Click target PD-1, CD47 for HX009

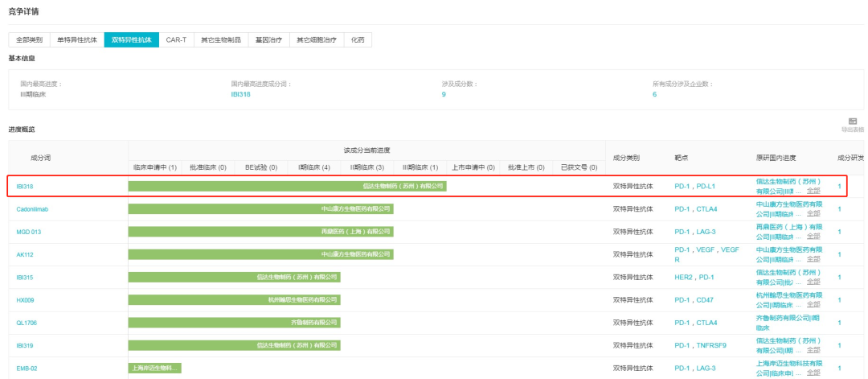[x=694, y=300]
